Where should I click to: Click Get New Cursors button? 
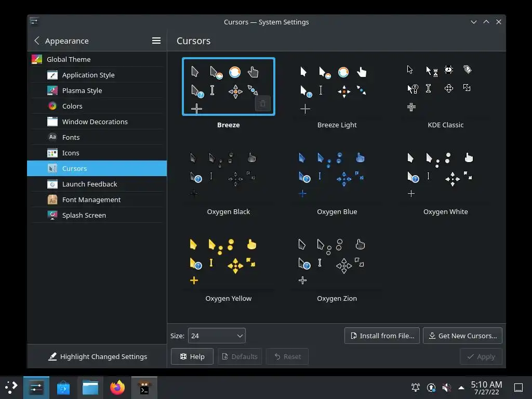click(x=462, y=336)
